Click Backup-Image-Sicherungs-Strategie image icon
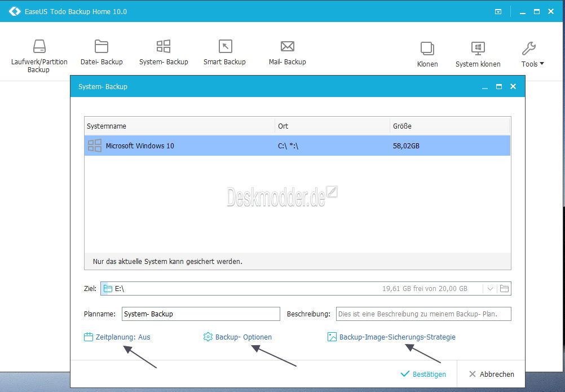The height and width of the screenshot is (392, 565). tap(332, 337)
